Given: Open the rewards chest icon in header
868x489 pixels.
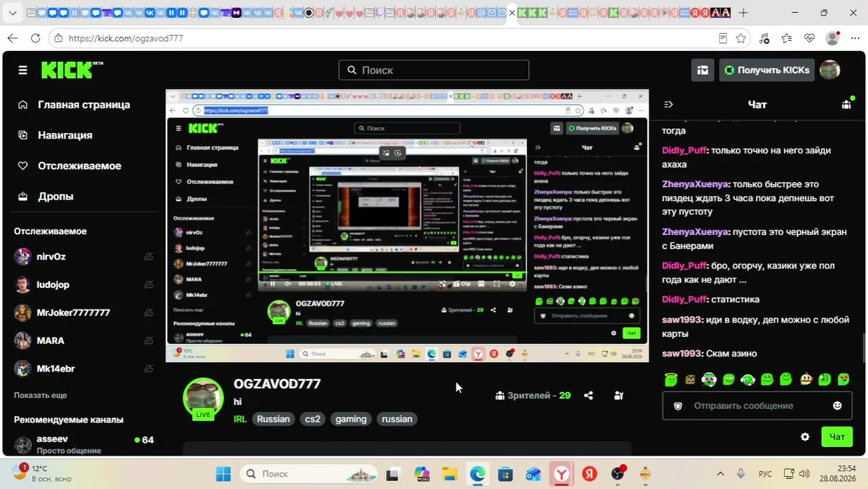Looking at the screenshot, I should (703, 70).
